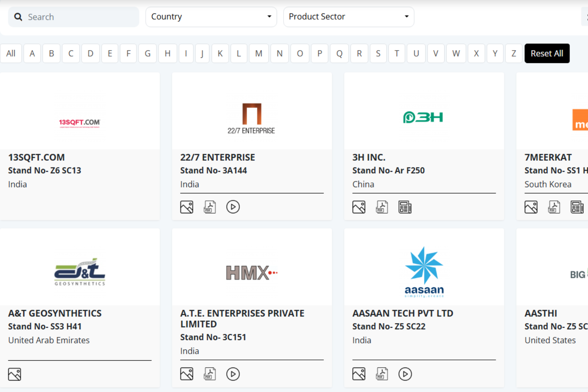Open PDF document for 3H Inc.
Viewport: 588px width, 392px height.
382,207
